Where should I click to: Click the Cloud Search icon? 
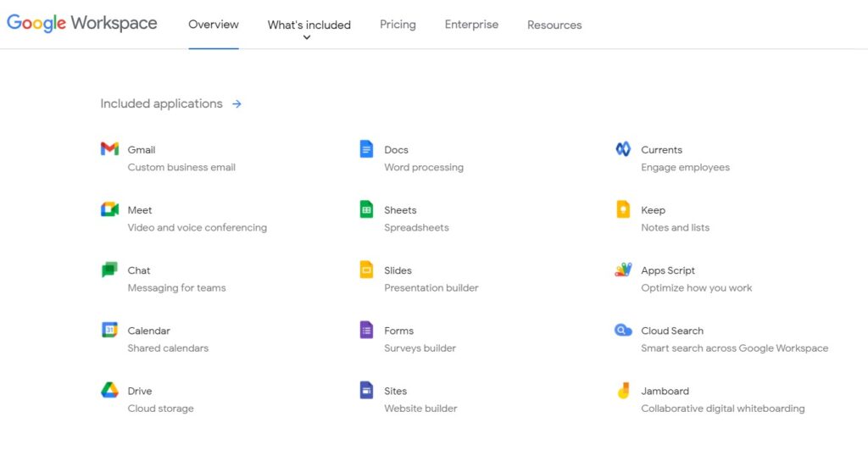tap(623, 330)
